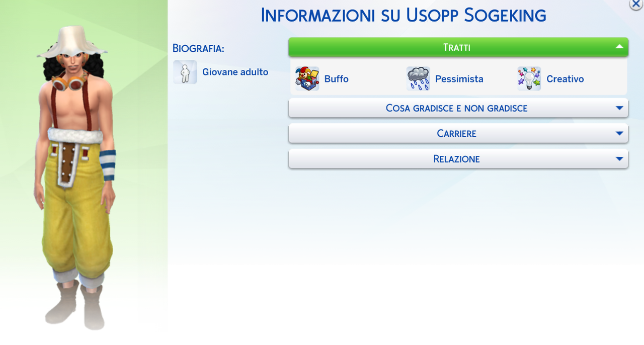Screen dimensions: 644x345
Task: Click the Pessimista trait label
Action: pyautogui.click(x=459, y=79)
